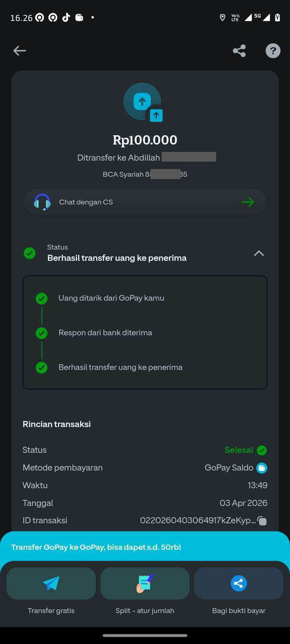Tap the green arrow in the Chat dengan CS row
This screenshot has height=644, width=290.
tap(247, 202)
